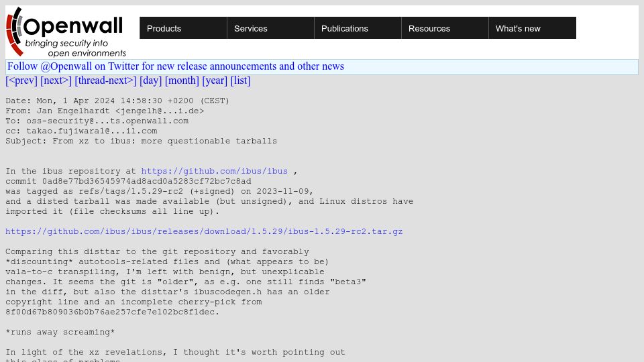
Task: Click commit hash 0ad8e77bd36545974ad8acd0a5283cf72bc7c8ad
Action: (x=147, y=181)
